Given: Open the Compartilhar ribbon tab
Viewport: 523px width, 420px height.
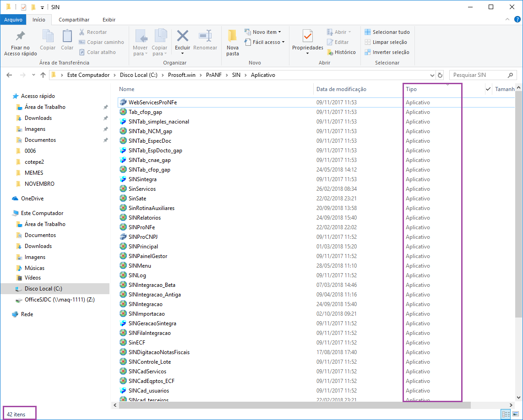Looking at the screenshot, I should [74, 20].
